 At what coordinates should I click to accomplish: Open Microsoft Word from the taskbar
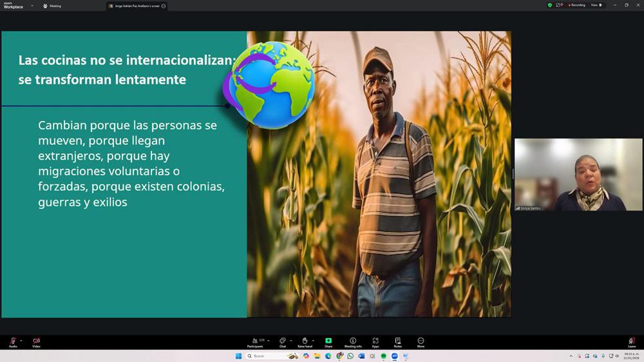point(361,356)
